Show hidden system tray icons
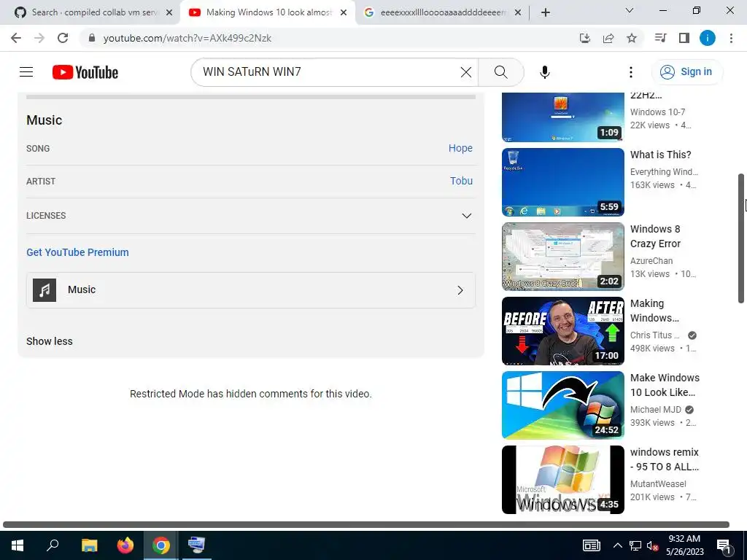 (x=617, y=545)
